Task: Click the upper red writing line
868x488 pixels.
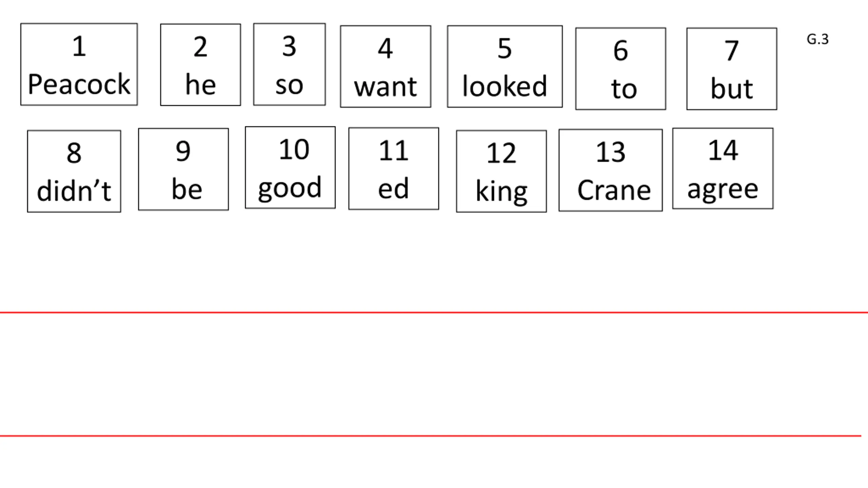Action: (434, 312)
